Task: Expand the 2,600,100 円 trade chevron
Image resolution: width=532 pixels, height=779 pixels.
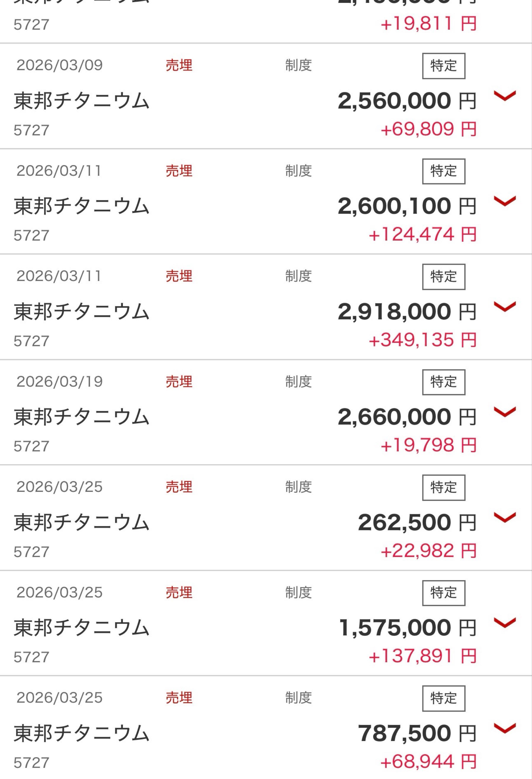Action: click(505, 201)
